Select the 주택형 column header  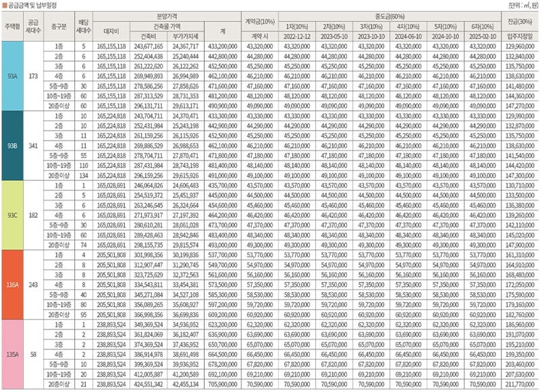pos(12,26)
